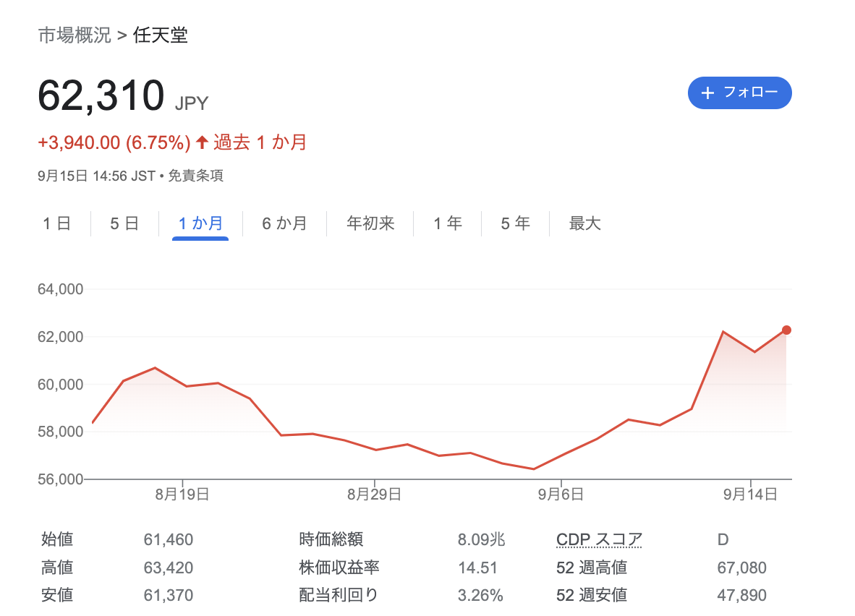Select the 1 か月 range tab
855x616 pixels.
pos(200,223)
